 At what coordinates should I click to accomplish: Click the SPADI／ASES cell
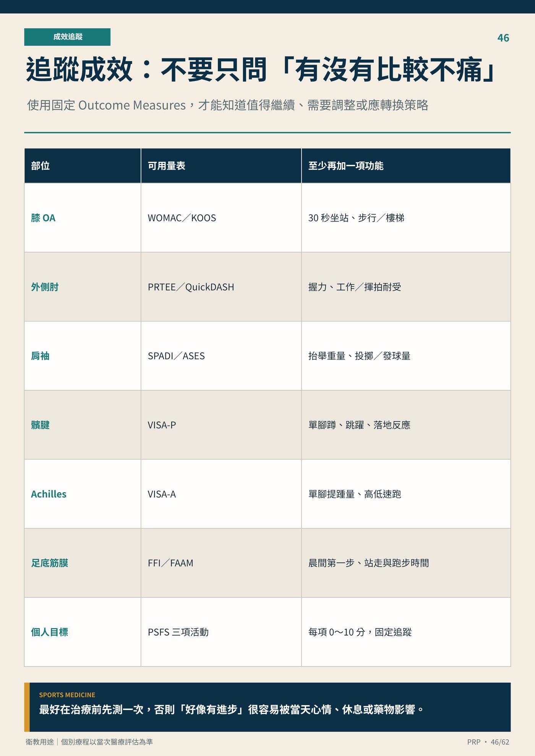coord(221,356)
